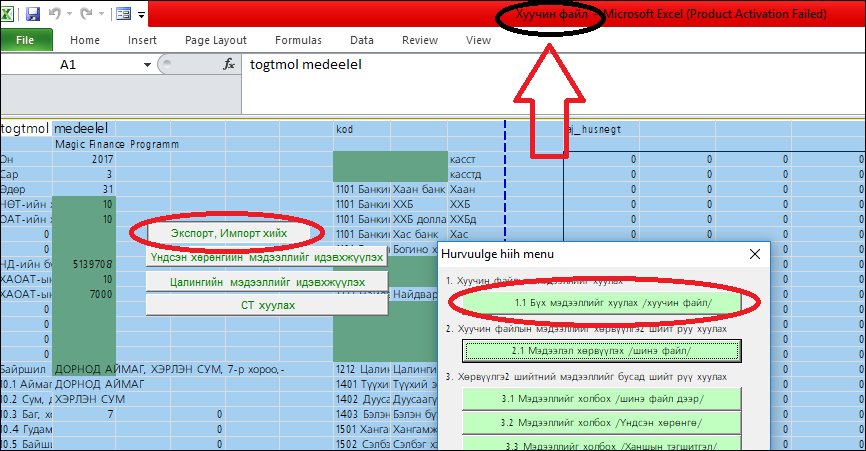This screenshot has width=866, height=451.
Task: Click the Excel application icon
Action: 9,14
